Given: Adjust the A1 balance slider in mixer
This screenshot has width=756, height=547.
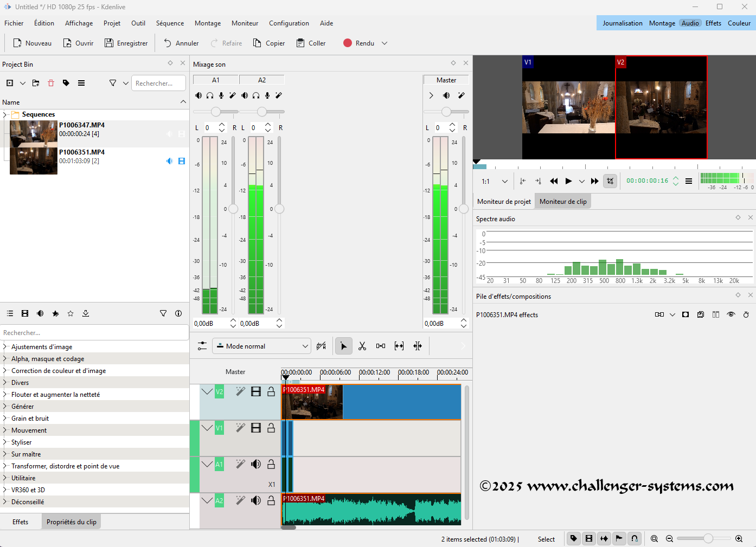Looking at the screenshot, I should [216, 112].
